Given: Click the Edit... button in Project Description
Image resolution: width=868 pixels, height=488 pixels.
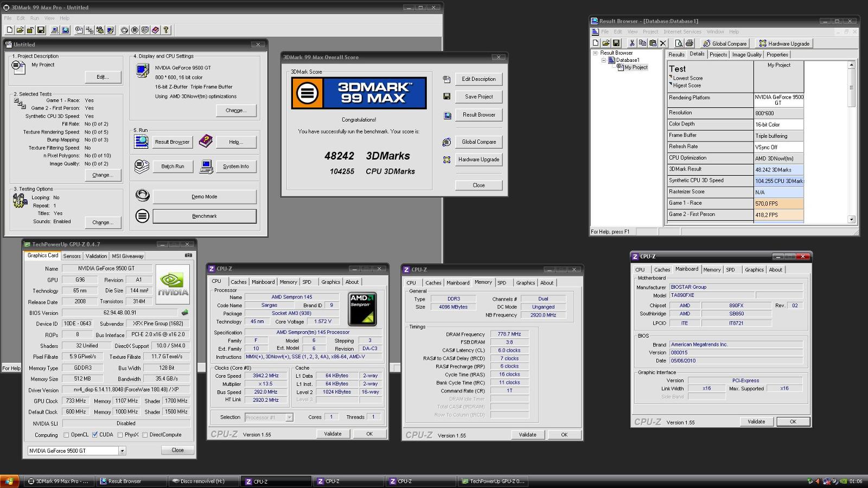Looking at the screenshot, I should point(103,77).
